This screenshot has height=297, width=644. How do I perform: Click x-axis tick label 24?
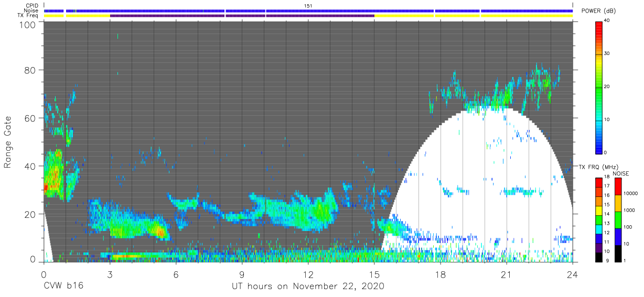[x=572, y=274]
